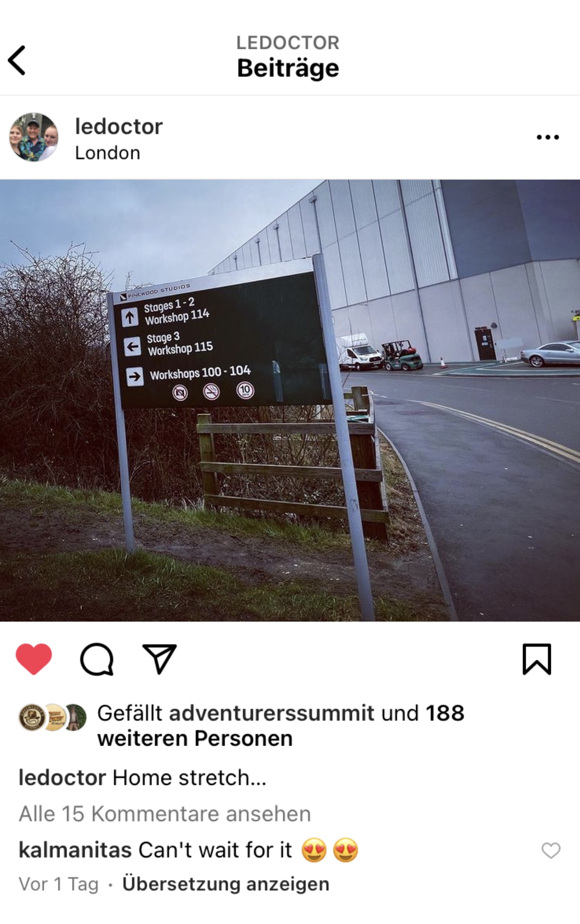
Task: Save post with the bookmark icon
Action: click(537, 659)
